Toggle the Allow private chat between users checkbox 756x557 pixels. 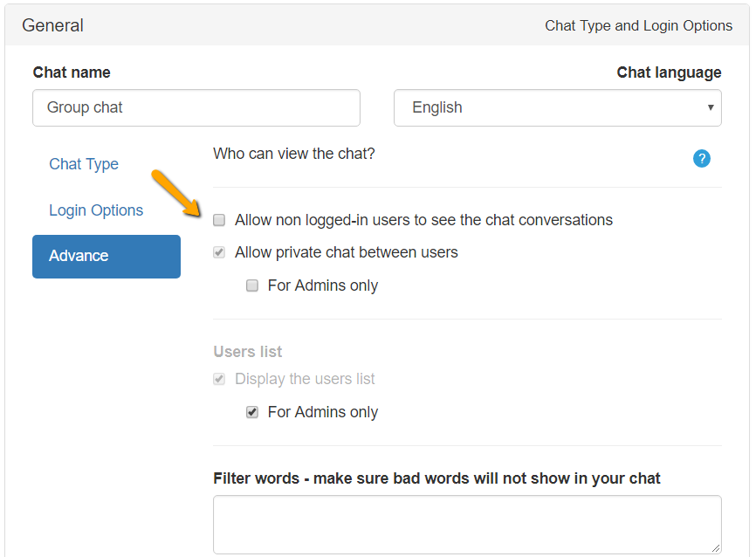tap(220, 252)
